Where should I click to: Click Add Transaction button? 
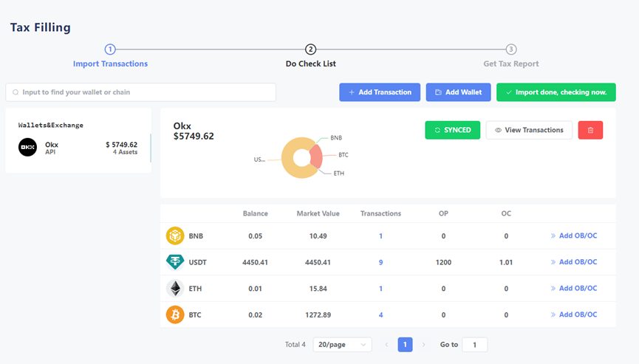click(x=380, y=92)
